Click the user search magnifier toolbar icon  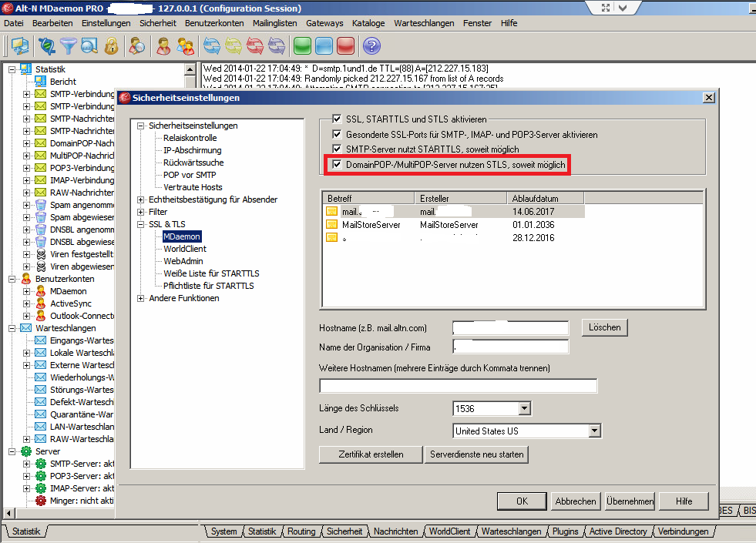click(x=137, y=46)
